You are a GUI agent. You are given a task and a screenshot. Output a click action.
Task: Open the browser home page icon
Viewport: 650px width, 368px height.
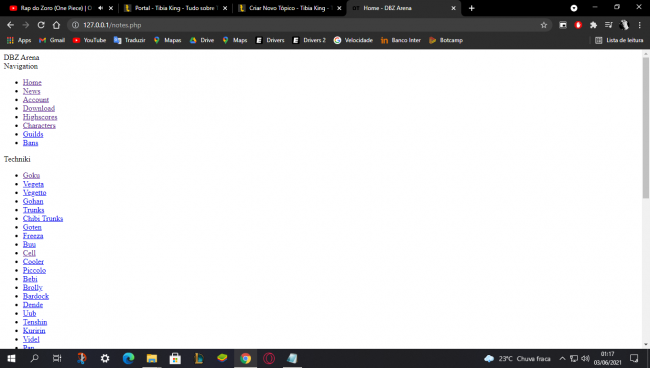tap(56, 25)
